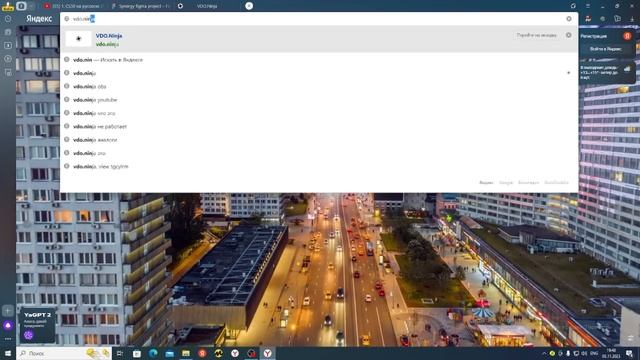Screen dimensions: 640x360
Task: Open the tab with the round black icon
Action: pyautogui.click(x=180, y=6)
